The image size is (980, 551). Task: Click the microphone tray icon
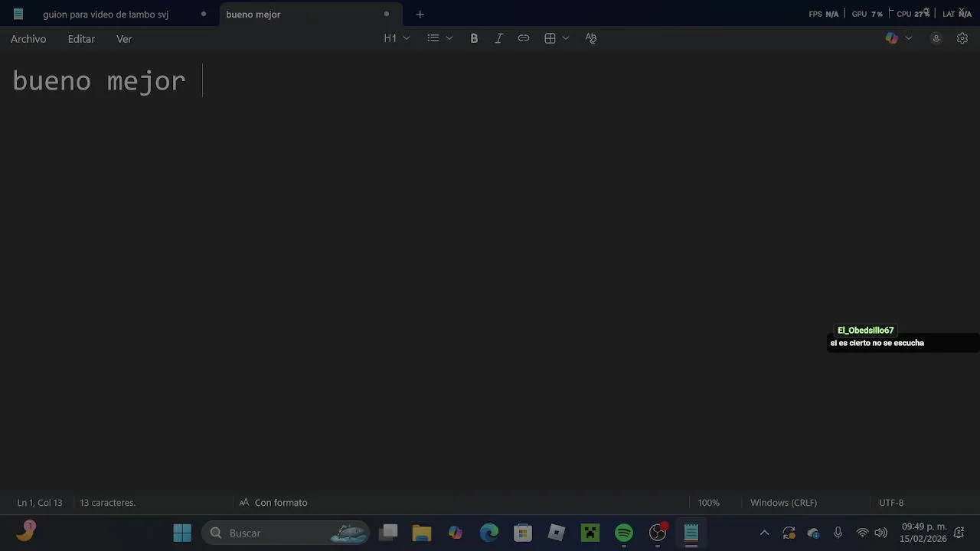point(838,533)
